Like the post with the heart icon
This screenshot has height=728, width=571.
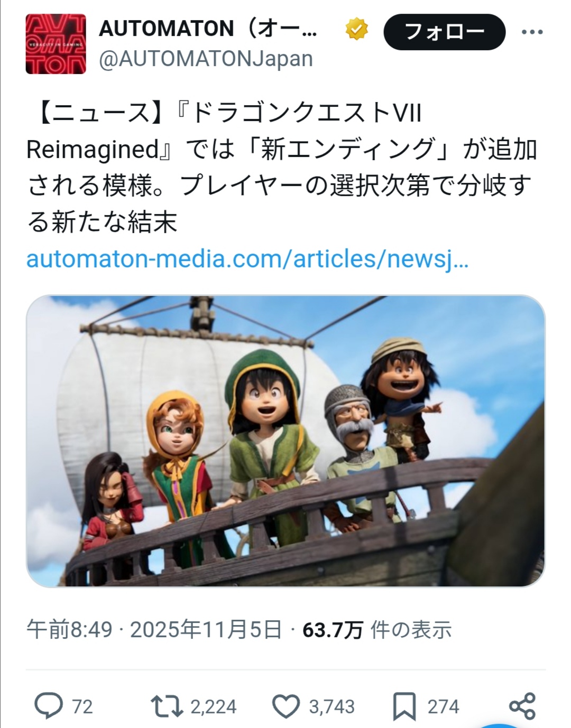pyautogui.click(x=286, y=706)
